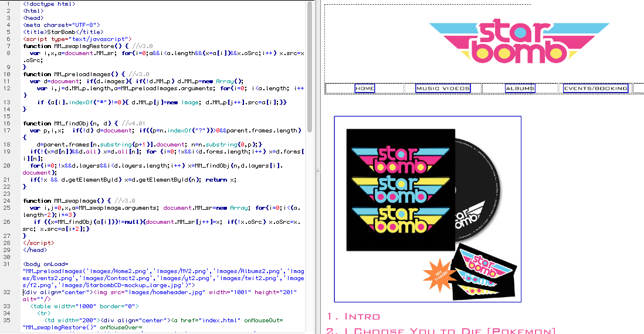Click line number 31 in the gutter
The width and height of the screenshot is (644, 334).
point(6,264)
